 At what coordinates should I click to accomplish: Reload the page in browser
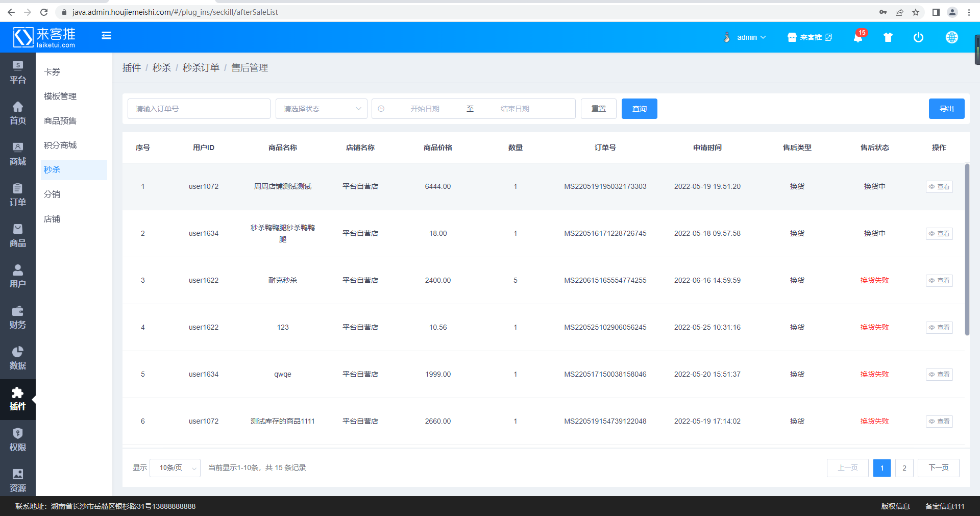pos(44,12)
